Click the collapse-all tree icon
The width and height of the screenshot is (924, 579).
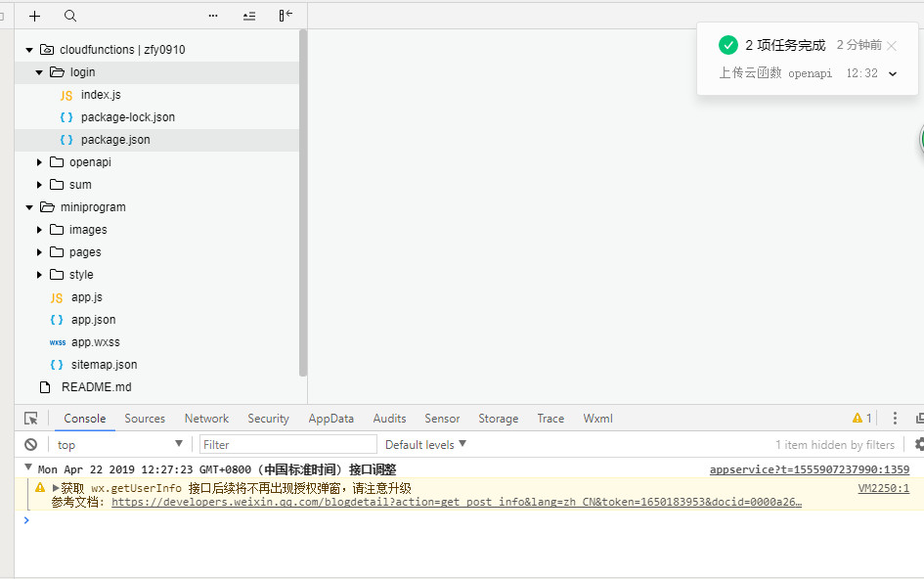tap(249, 16)
